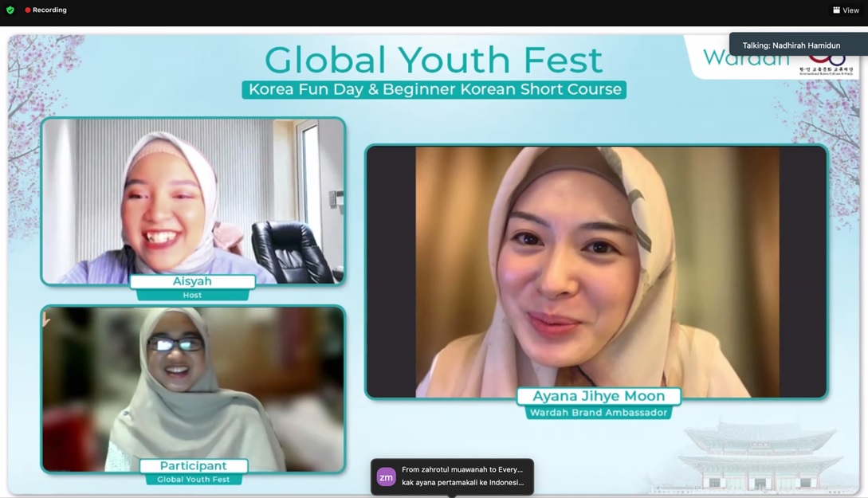This screenshot has height=498, width=868.
Task: Select Ayana Jihye Moon's video tile
Action: 596,271
